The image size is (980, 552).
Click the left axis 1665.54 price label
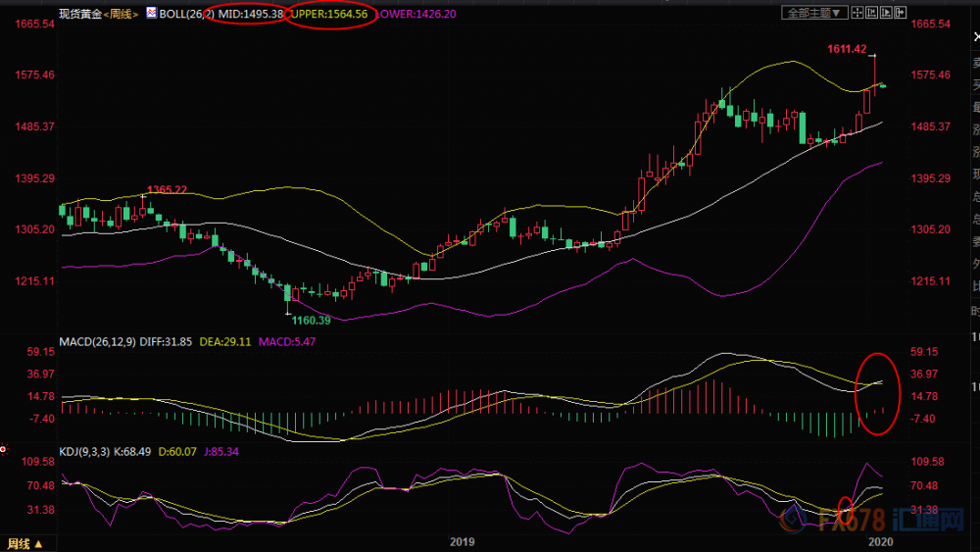[35, 24]
